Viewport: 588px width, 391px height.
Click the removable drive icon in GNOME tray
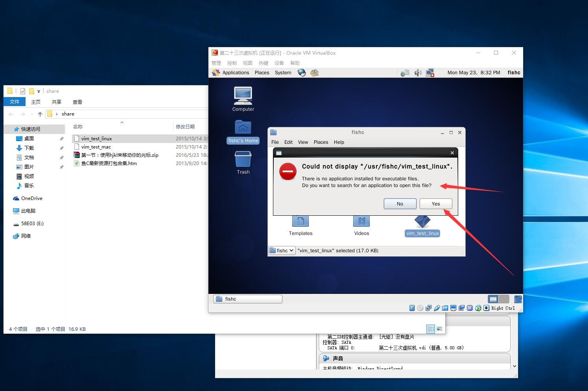pos(405,73)
